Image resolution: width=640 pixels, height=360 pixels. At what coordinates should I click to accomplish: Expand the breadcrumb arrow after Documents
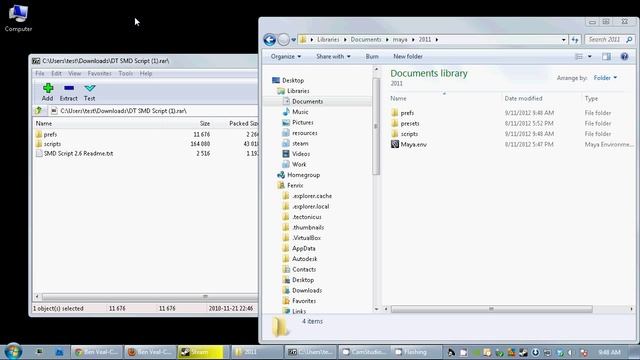tap(387, 40)
